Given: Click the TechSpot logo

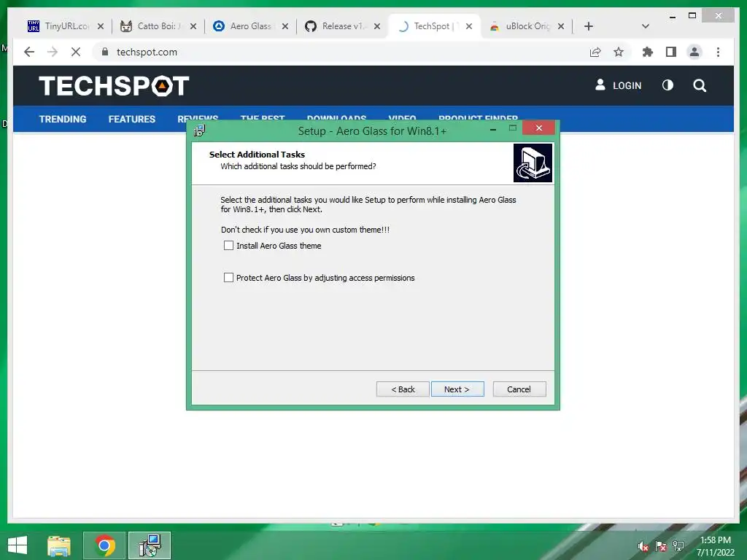Looking at the screenshot, I should (x=114, y=86).
